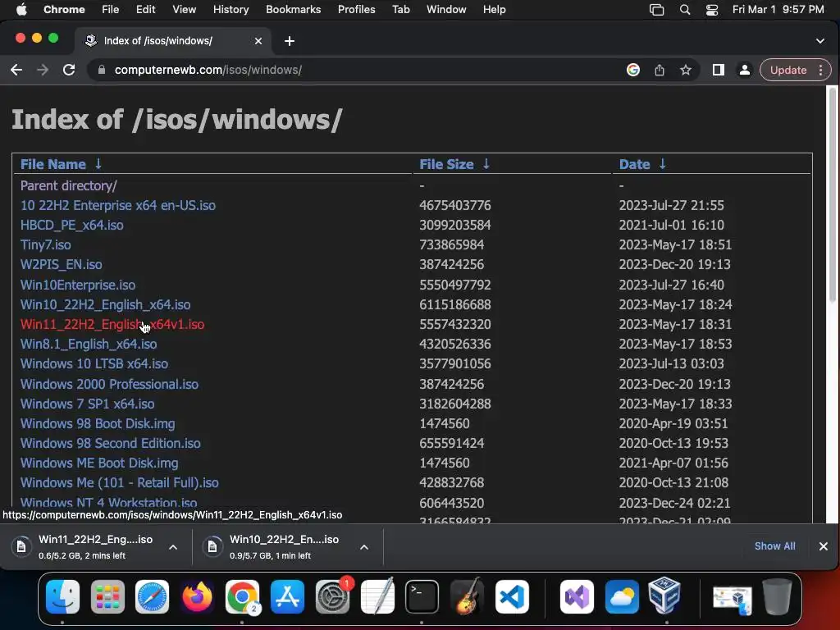840x630 pixels.
Task: Click the screen mirroring icon in menu bar
Action: [657, 10]
